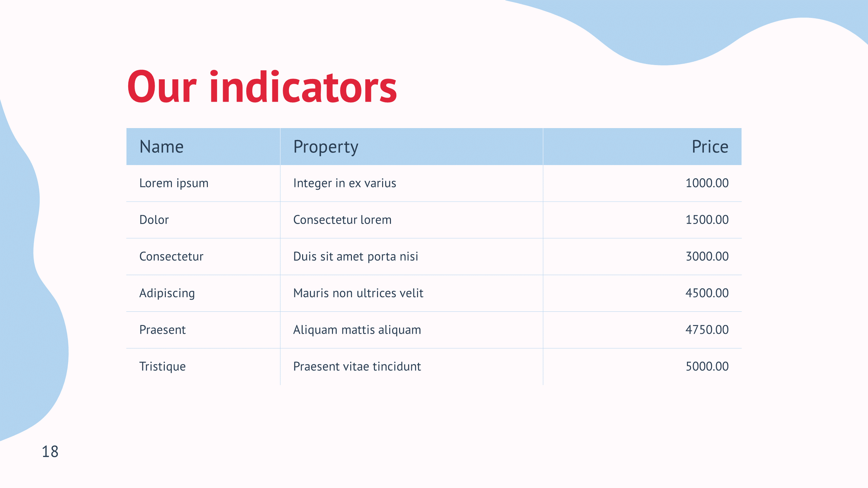868x488 pixels.
Task: Select the 'Mauris non ultrices velit' cell
Action: [x=358, y=293]
